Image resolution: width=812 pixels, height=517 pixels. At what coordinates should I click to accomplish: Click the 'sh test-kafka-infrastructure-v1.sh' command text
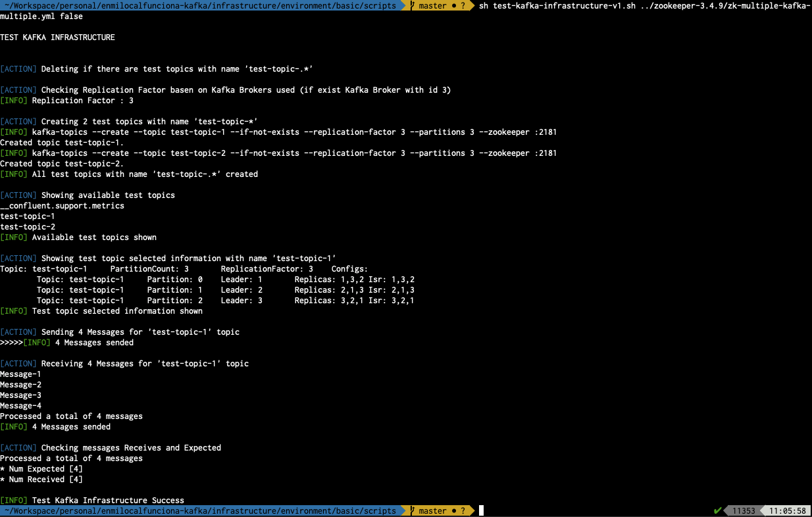click(557, 6)
